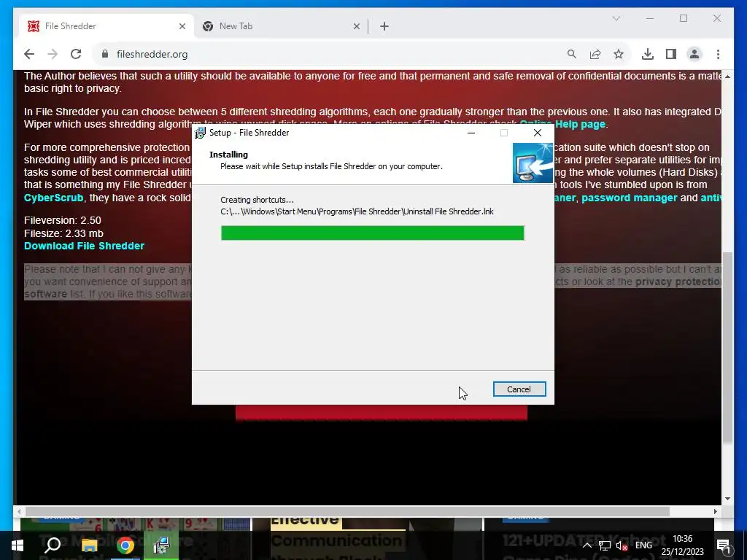Go back to the previous page in Chrome
This screenshot has height=560, width=747.
pyautogui.click(x=29, y=54)
